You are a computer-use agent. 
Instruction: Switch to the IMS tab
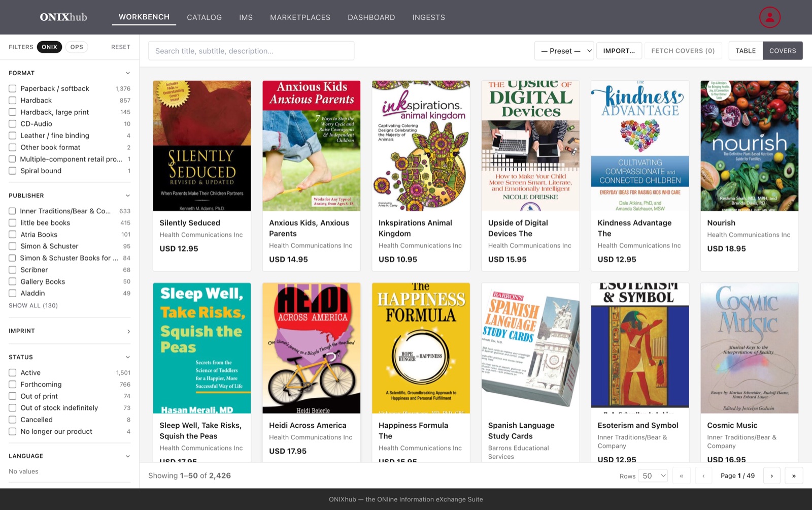(246, 17)
